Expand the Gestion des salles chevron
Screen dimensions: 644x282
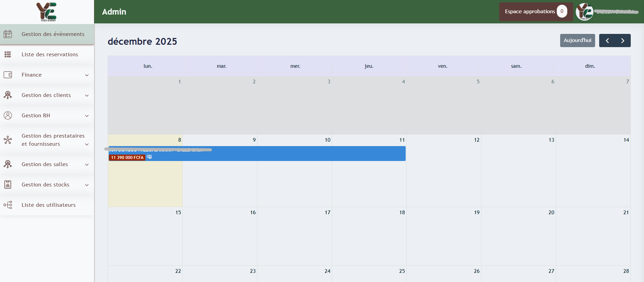coord(87,165)
